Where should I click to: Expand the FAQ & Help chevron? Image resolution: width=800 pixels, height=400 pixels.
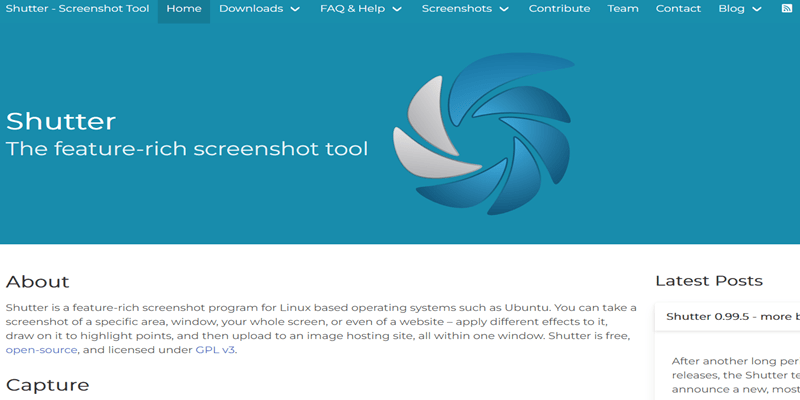pos(397,9)
